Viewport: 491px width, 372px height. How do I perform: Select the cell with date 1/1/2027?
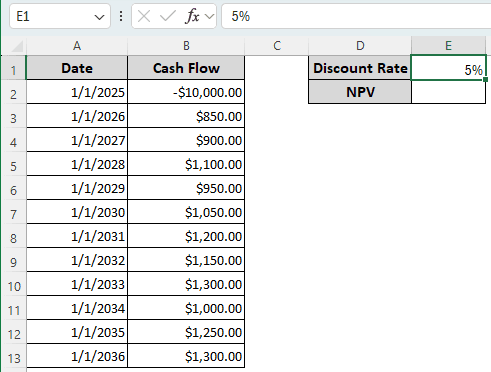[77, 140]
